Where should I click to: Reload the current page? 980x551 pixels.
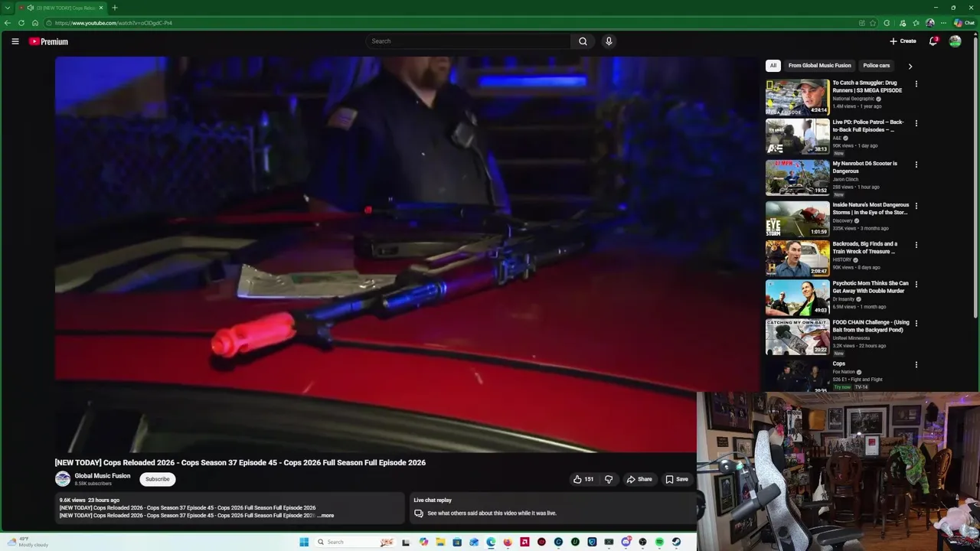(21, 23)
